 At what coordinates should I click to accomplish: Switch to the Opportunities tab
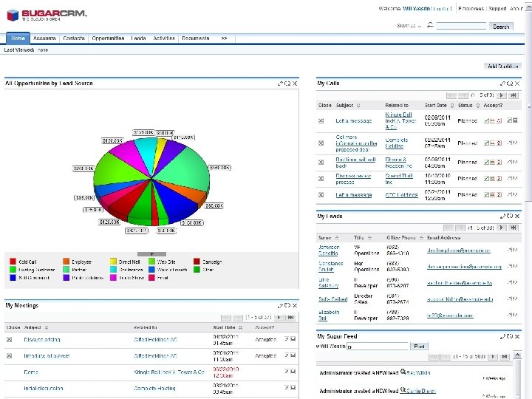coord(108,38)
